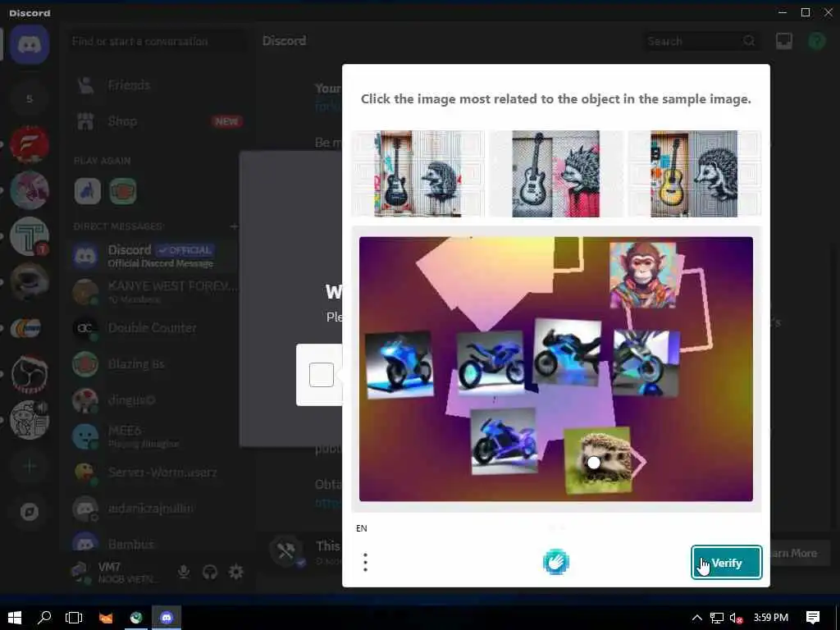840x630 pixels.
Task: Click the Search field in top bar
Action: (x=702, y=41)
